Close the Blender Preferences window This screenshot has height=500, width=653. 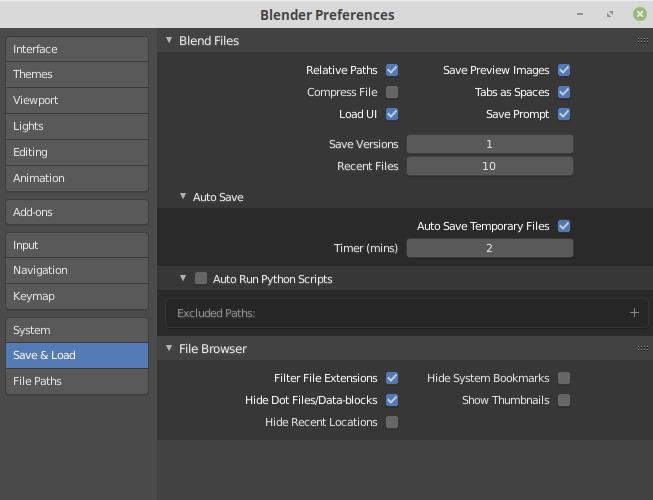[640, 14]
